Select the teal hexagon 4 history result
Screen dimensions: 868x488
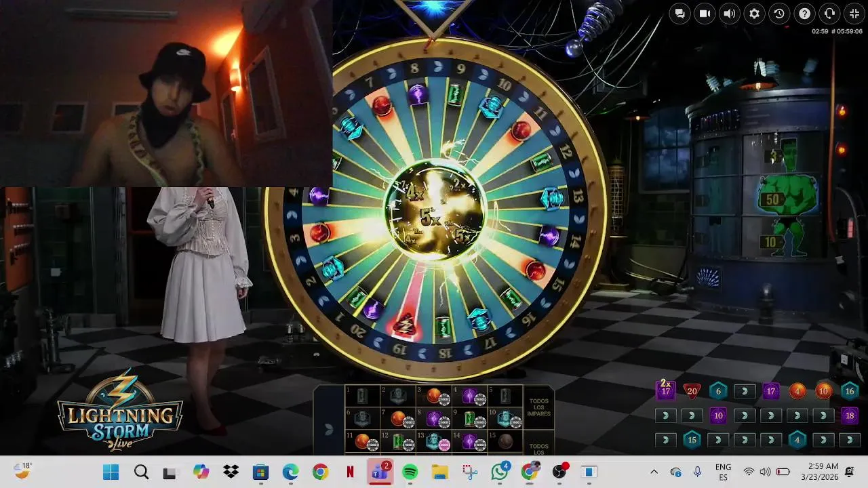pos(797,440)
